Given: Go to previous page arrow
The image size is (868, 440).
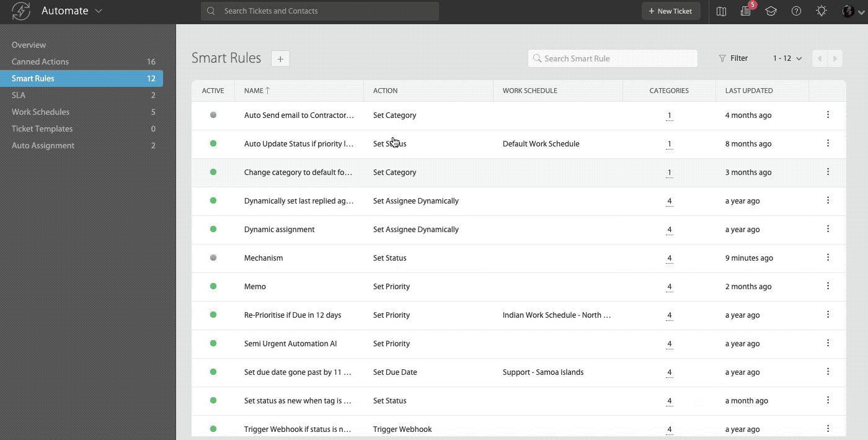Looking at the screenshot, I should (820, 58).
